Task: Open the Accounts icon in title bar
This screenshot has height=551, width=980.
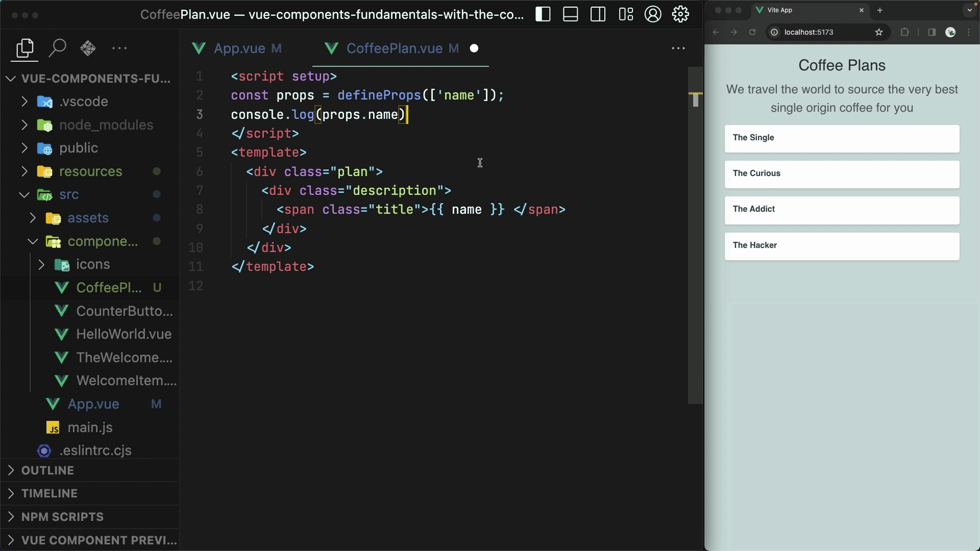Action: click(653, 14)
